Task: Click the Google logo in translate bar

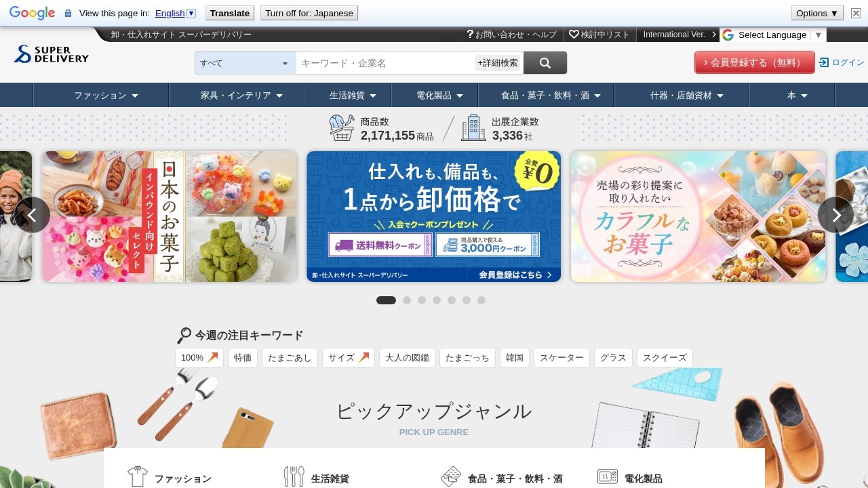Action: [x=32, y=13]
